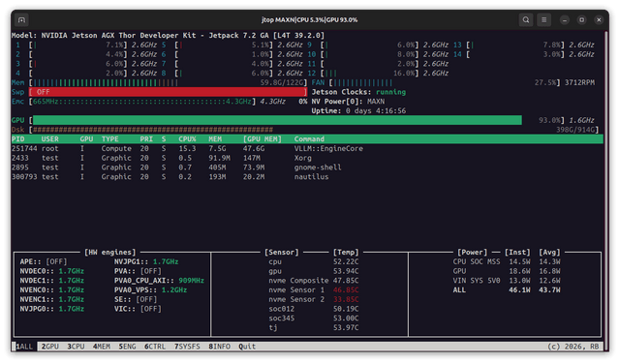Click the NVDEC0 1.7GHz engine entry
Image resolution: width=620 pixels, height=364 pixels.
(51, 271)
